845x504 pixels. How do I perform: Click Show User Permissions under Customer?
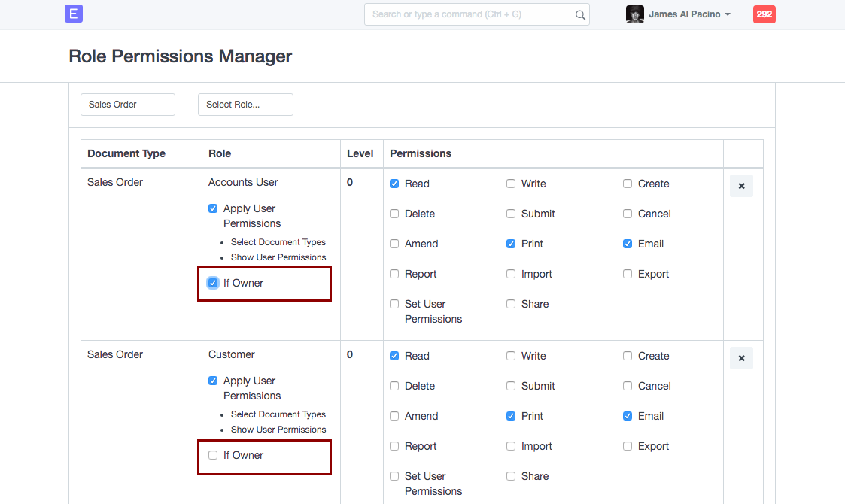(x=278, y=430)
